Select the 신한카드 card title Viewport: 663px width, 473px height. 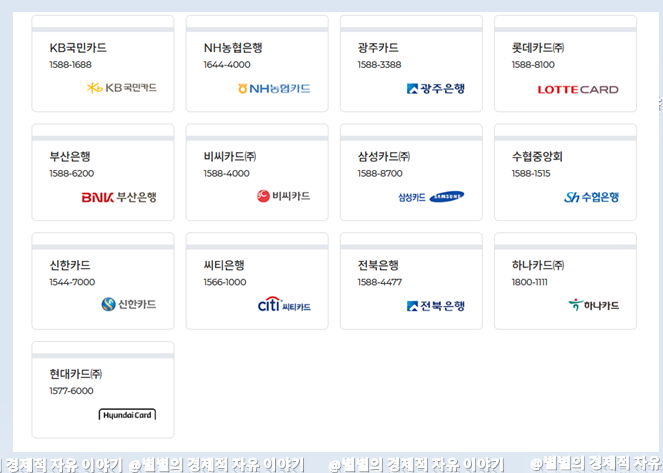(70, 265)
